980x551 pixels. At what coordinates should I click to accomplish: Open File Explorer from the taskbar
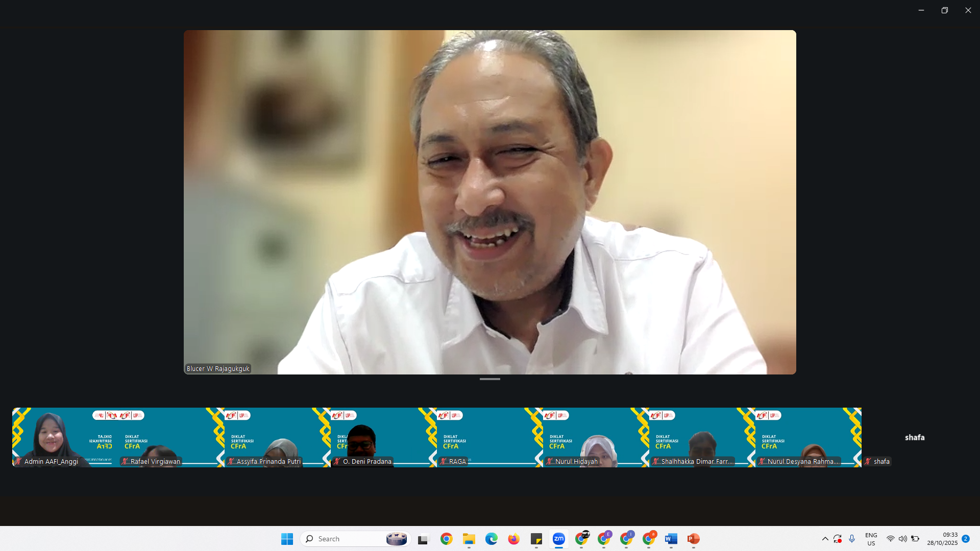pyautogui.click(x=469, y=539)
